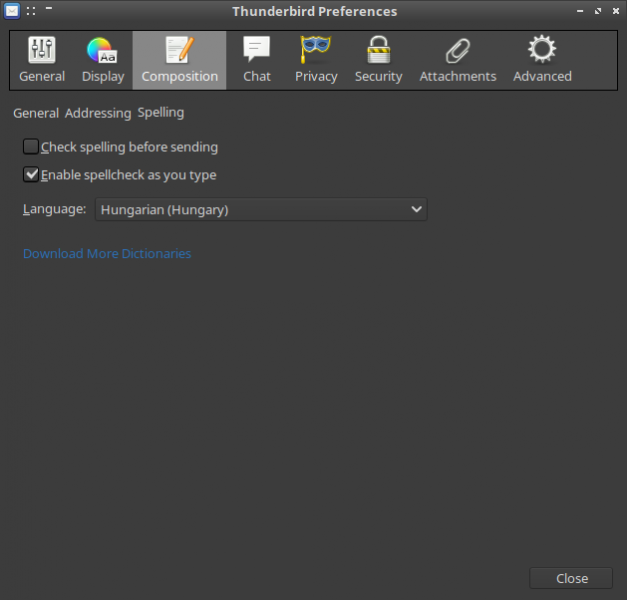Open the General preferences pane
Screen dimensions: 627x600
click(42, 60)
